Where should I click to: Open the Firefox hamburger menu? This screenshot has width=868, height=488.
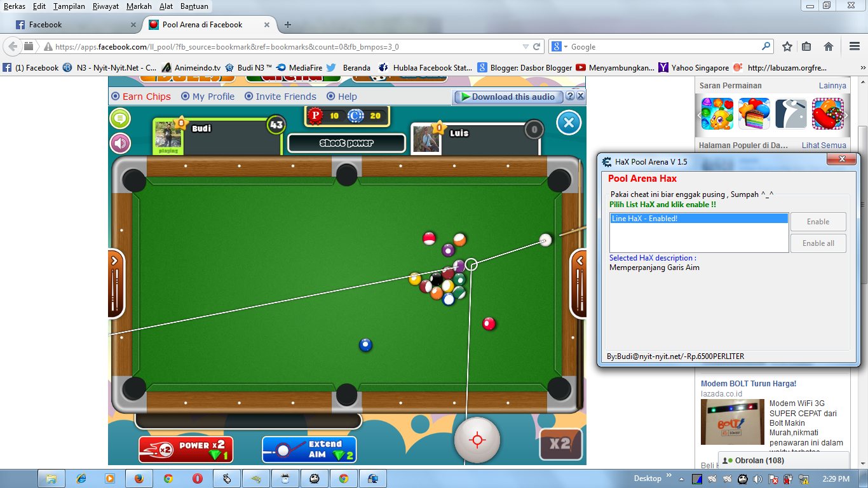tap(855, 46)
